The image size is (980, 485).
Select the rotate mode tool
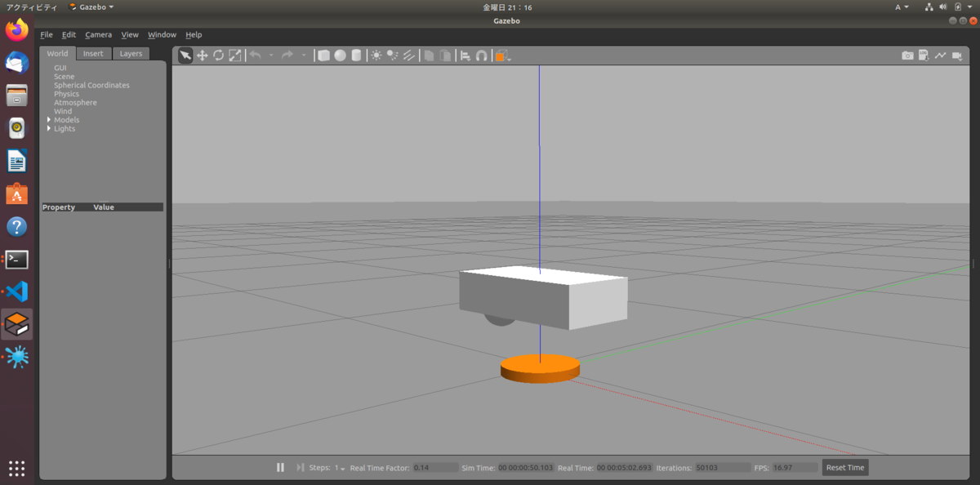pyautogui.click(x=218, y=56)
